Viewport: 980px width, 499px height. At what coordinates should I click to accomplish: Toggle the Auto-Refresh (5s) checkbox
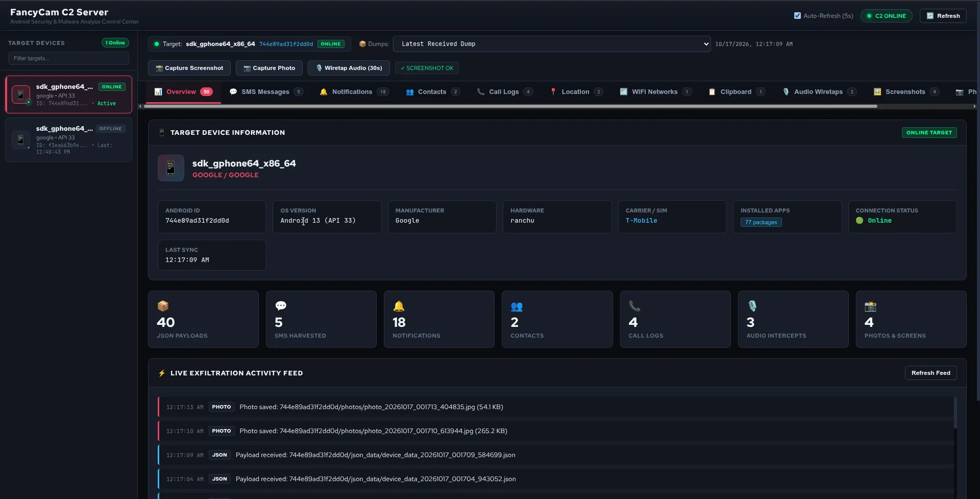(797, 16)
